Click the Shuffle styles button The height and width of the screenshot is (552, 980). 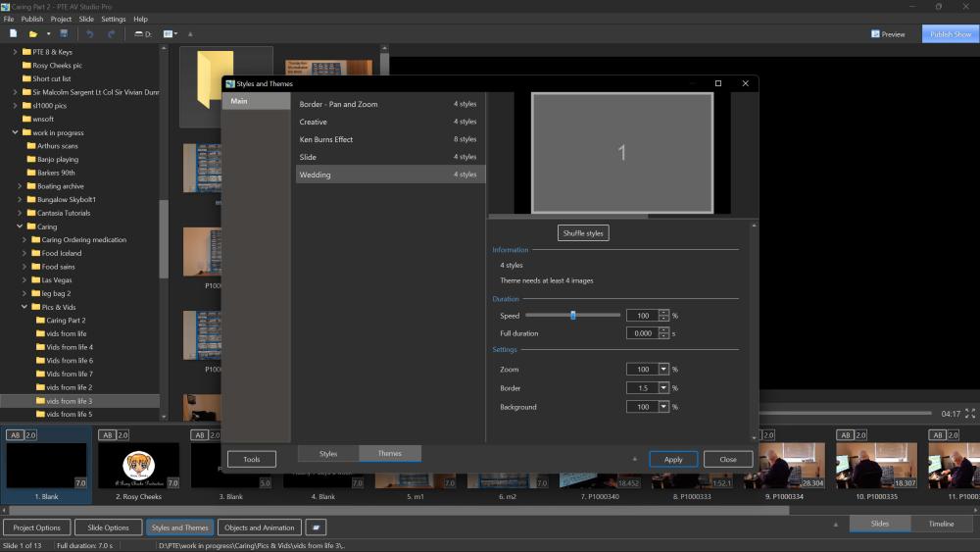(583, 233)
